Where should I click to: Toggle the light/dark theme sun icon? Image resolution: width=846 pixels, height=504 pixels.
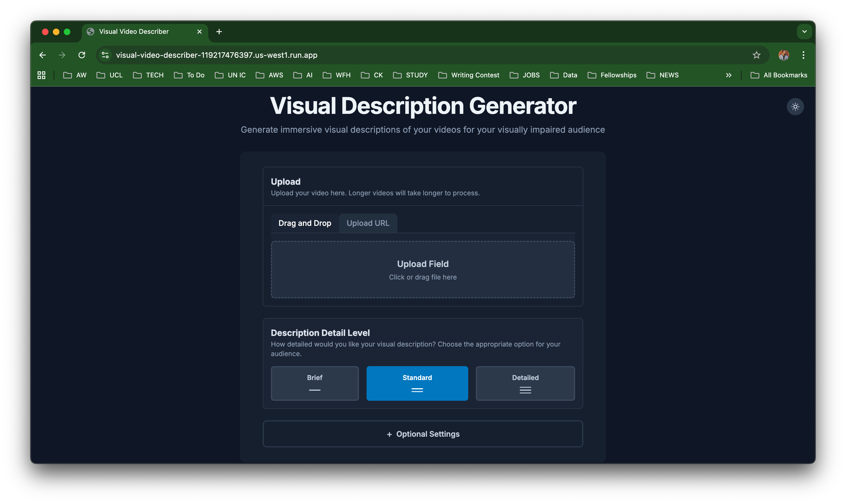(795, 107)
